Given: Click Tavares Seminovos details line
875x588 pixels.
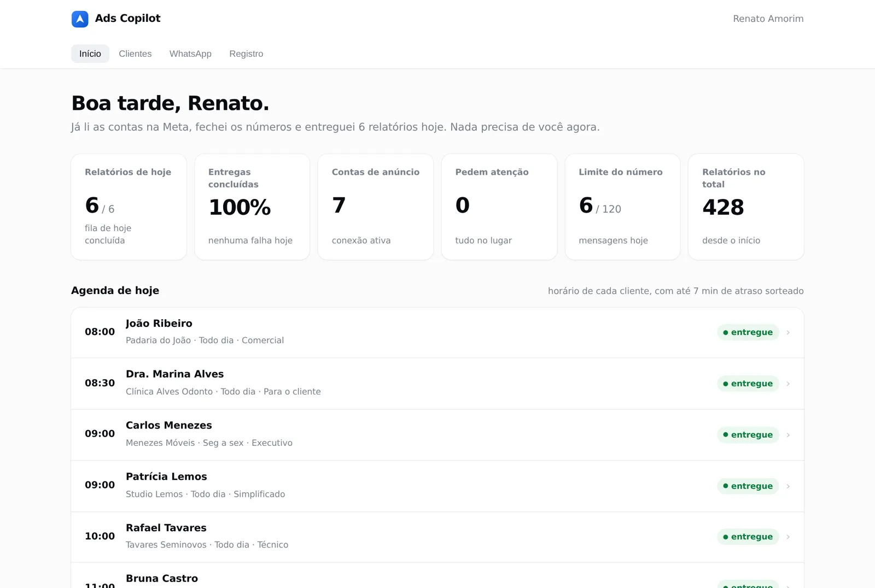Looking at the screenshot, I should [x=207, y=545].
